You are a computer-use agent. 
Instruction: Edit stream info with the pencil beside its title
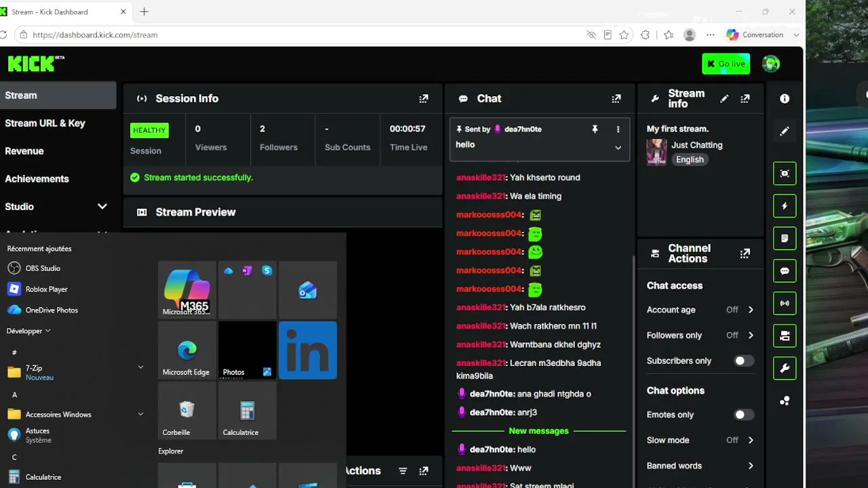click(724, 99)
